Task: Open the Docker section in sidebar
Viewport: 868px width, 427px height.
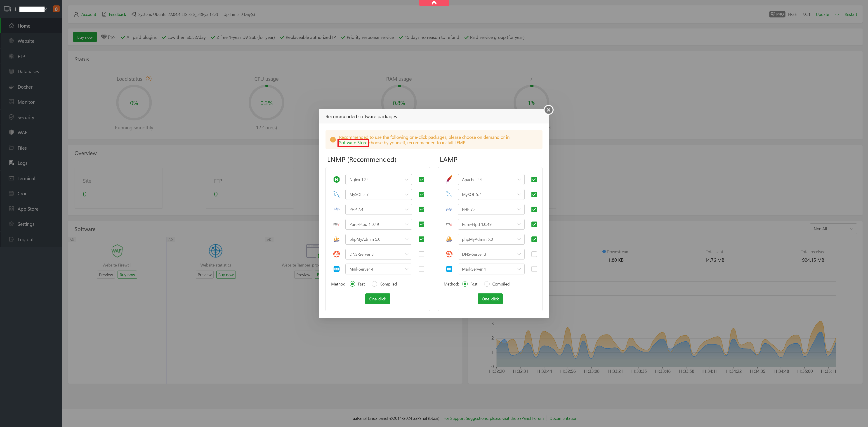Action: click(25, 87)
